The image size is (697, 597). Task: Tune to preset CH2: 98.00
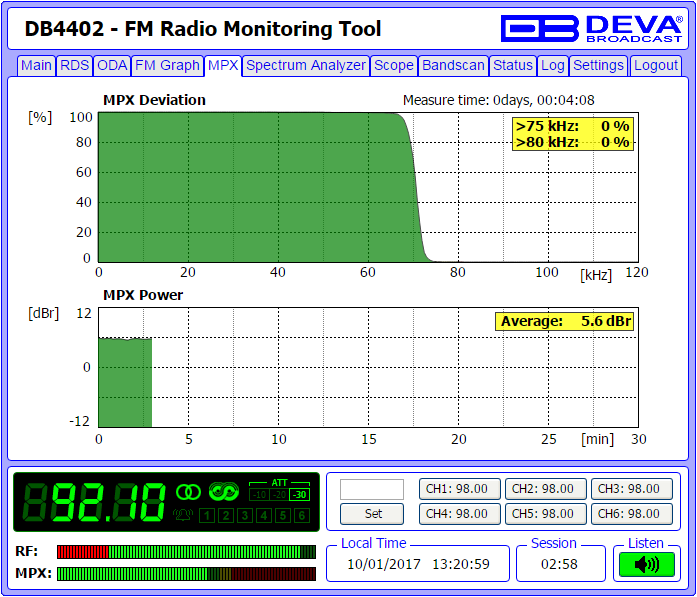[x=545, y=489]
